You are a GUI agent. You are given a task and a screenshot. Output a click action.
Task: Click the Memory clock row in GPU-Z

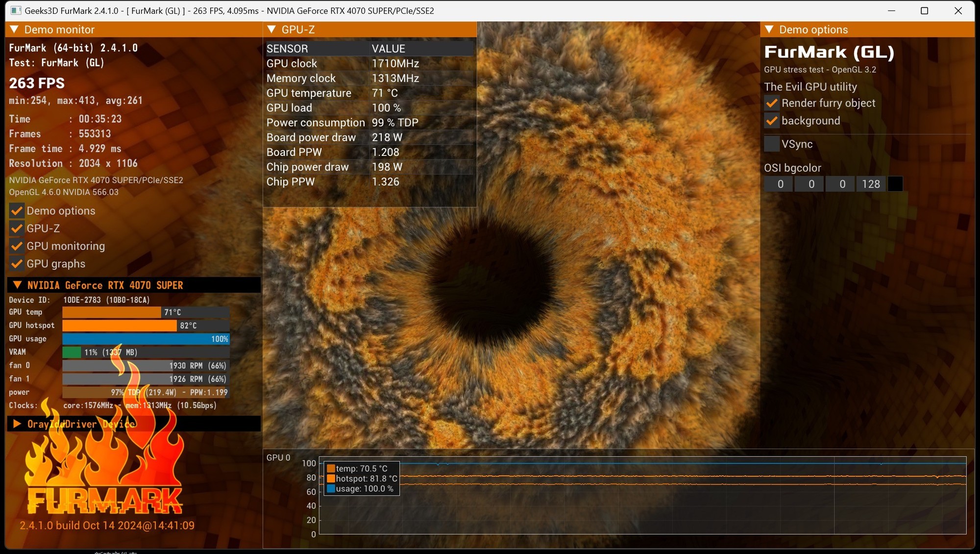tap(370, 78)
